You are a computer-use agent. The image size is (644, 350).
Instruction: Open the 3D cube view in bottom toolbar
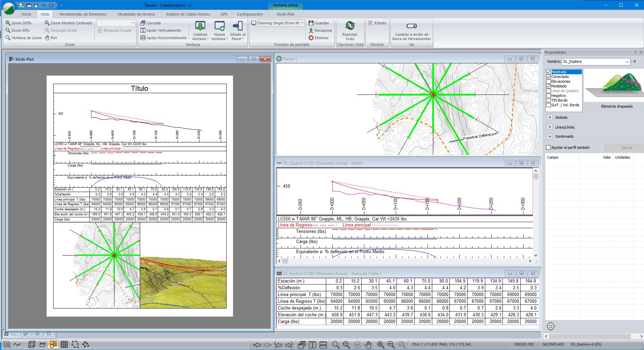click(x=32, y=344)
